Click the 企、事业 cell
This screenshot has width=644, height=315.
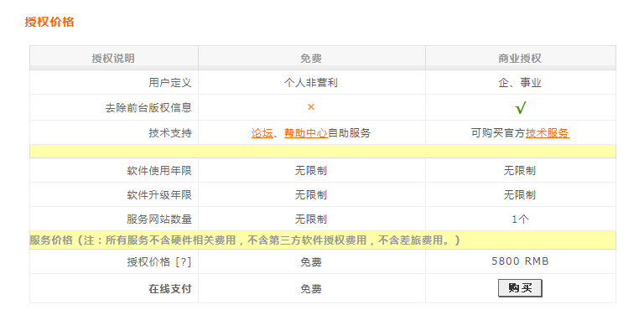[520, 83]
